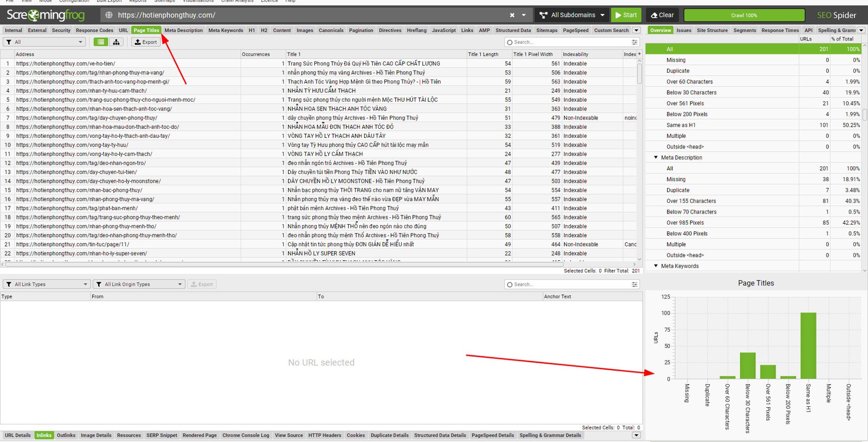Click the right overview panel scrollbar
The image size is (868, 442).
click(865, 114)
